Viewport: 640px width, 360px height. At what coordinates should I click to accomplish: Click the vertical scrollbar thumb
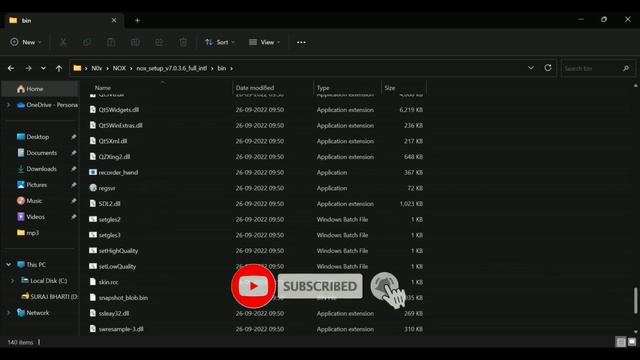[x=635, y=301]
